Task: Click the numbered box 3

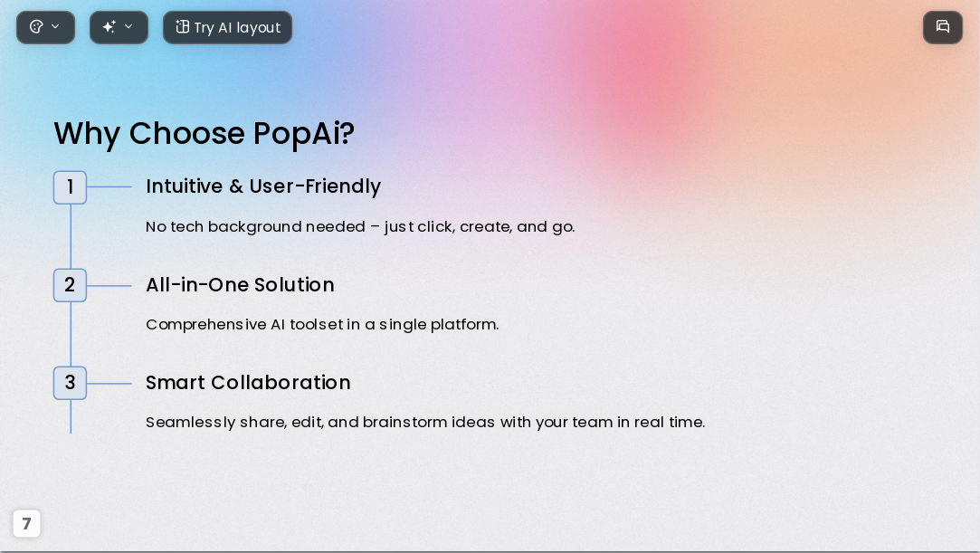Action: coord(70,383)
